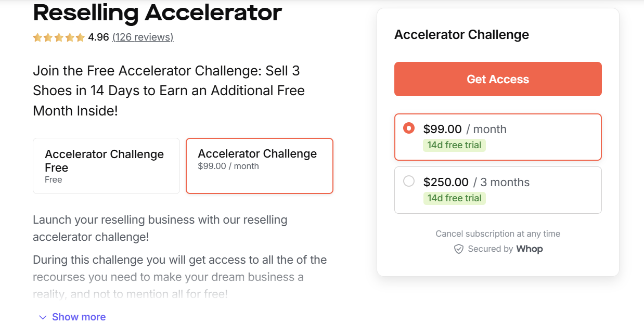Select the $99.00 / month radio button
Image resolution: width=644 pixels, height=323 pixels.
coord(409,128)
